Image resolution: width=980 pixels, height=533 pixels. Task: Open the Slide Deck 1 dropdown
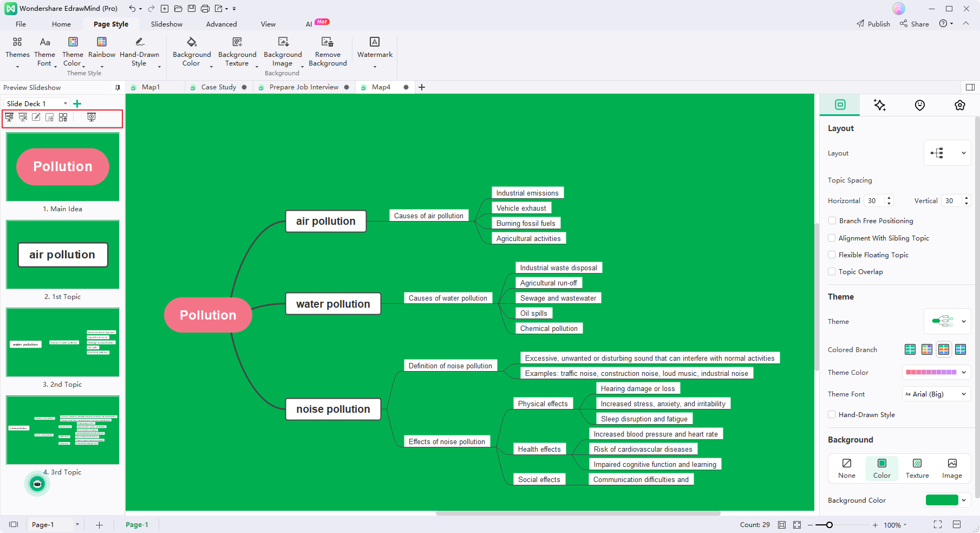point(37,103)
